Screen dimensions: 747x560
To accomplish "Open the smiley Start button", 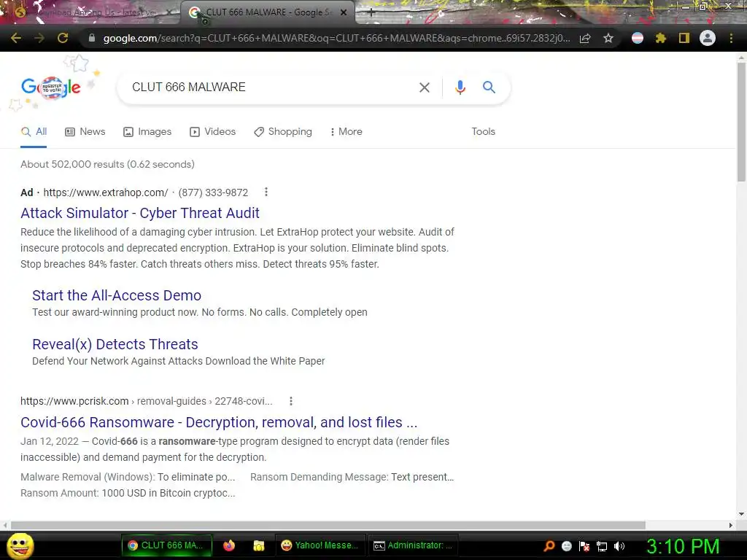I will (20, 545).
